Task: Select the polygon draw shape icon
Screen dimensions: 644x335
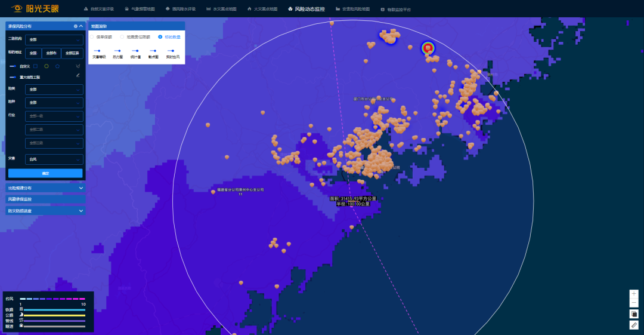Action: pos(57,66)
